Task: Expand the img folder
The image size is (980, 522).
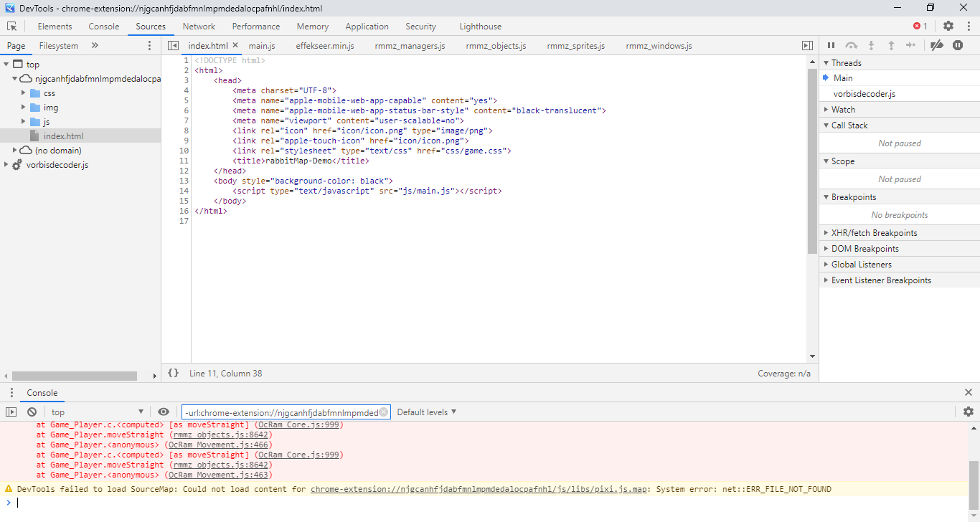Action: tap(23, 108)
